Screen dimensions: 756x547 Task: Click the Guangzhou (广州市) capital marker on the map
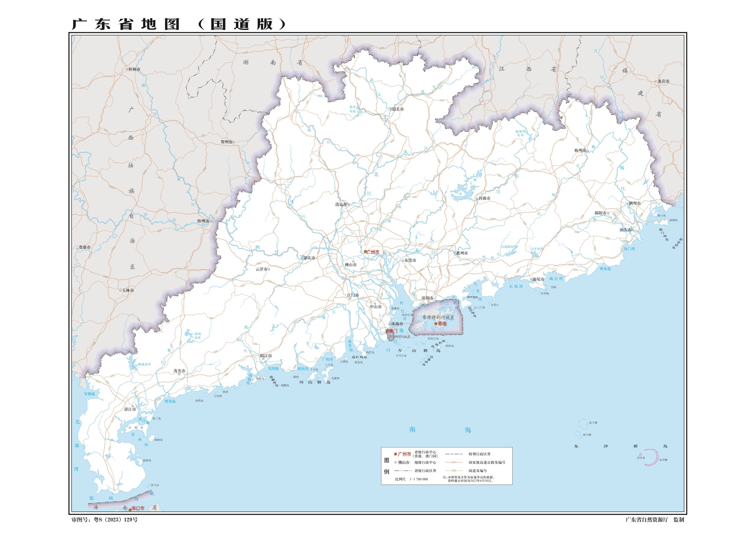(365, 252)
